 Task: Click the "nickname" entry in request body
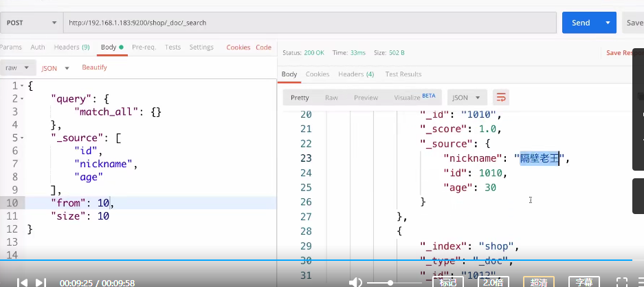pyautogui.click(x=103, y=164)
